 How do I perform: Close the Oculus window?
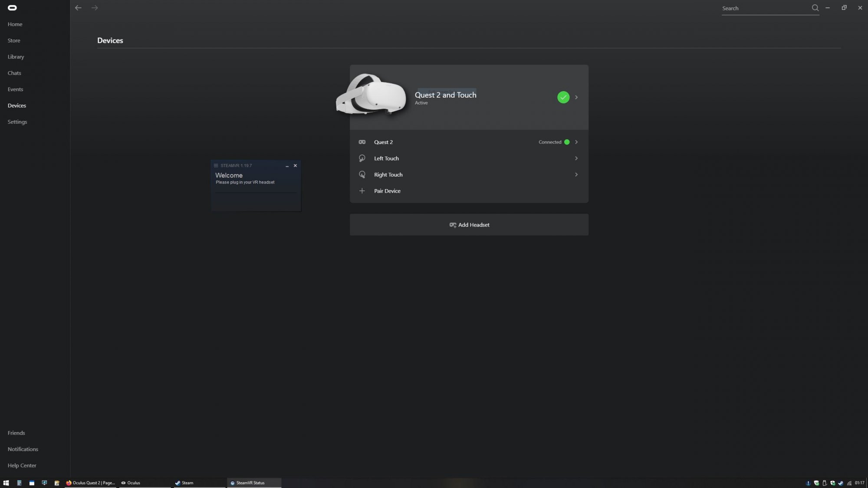coord(860,8)
